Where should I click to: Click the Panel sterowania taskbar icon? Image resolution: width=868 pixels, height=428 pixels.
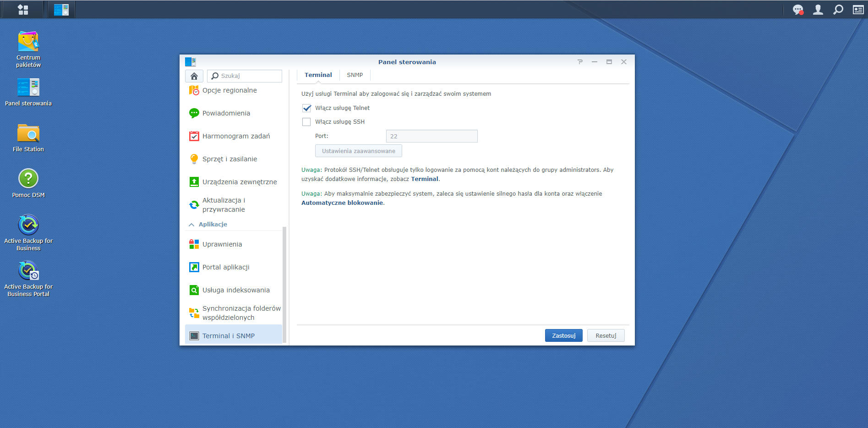coord(61,10)
